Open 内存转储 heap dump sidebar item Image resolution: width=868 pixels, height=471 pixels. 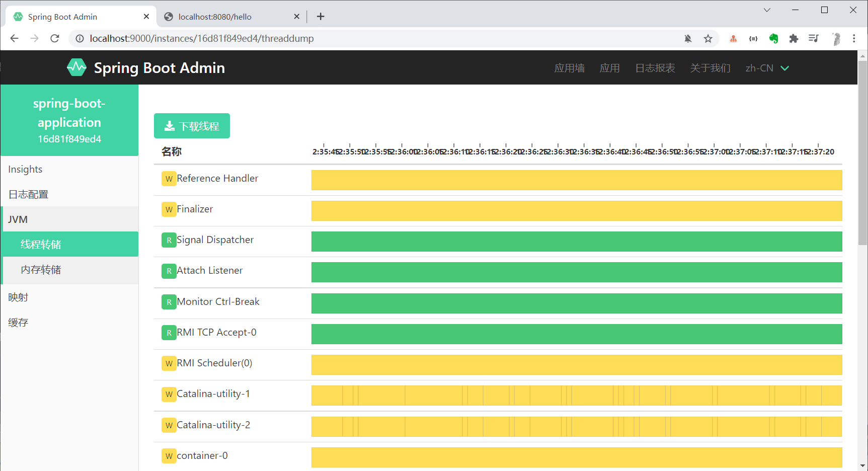(70, 270)
